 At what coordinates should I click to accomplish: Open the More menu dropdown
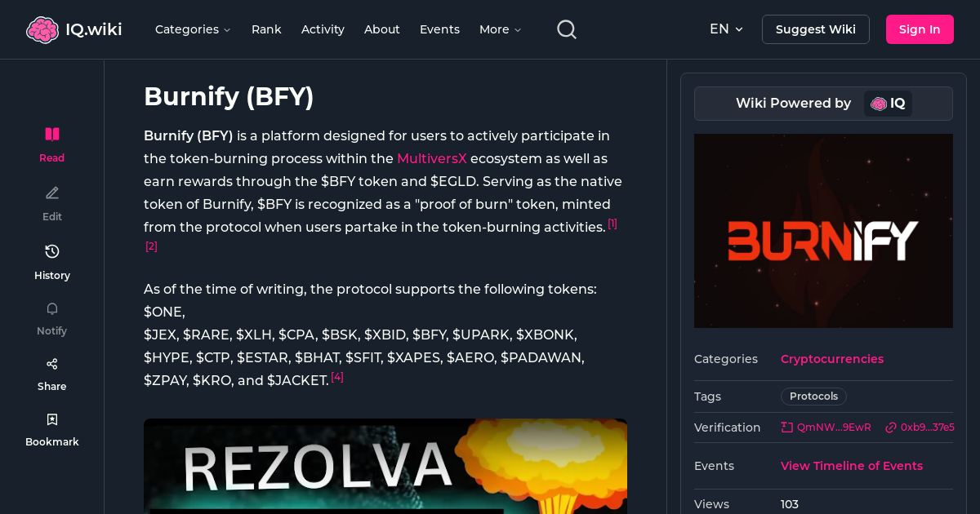499,29
